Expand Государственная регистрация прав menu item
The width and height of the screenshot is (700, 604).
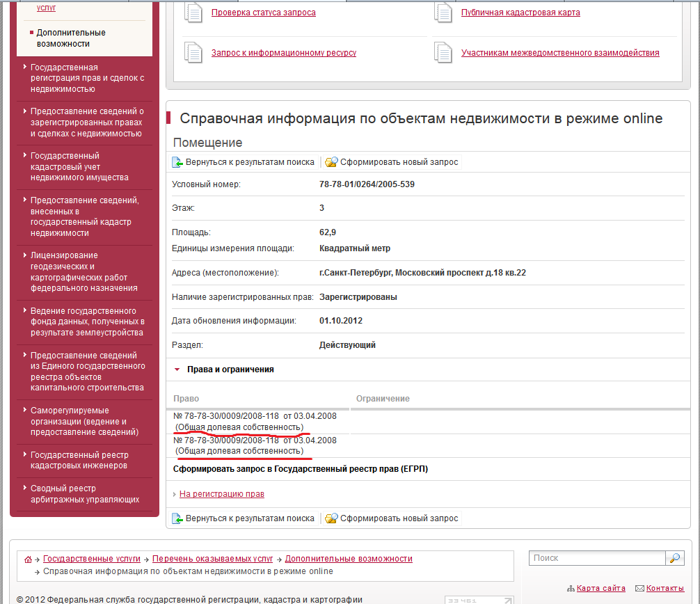pos(87,78)
